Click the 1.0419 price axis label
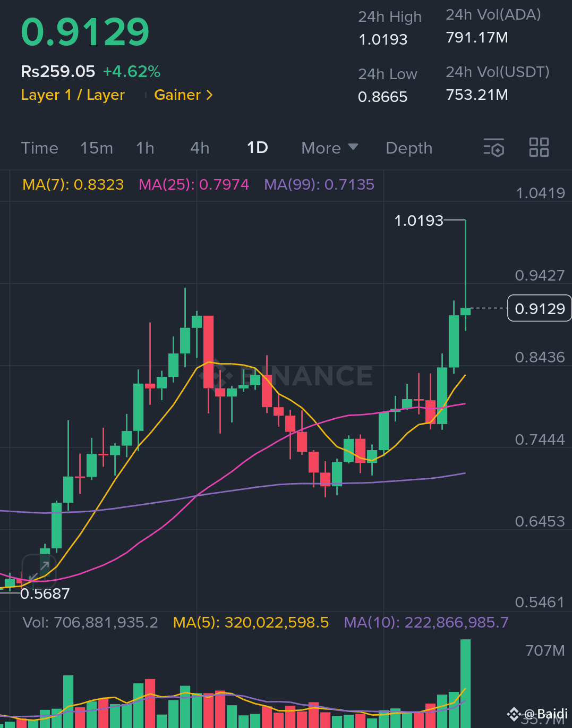 [x=540, y=193]
